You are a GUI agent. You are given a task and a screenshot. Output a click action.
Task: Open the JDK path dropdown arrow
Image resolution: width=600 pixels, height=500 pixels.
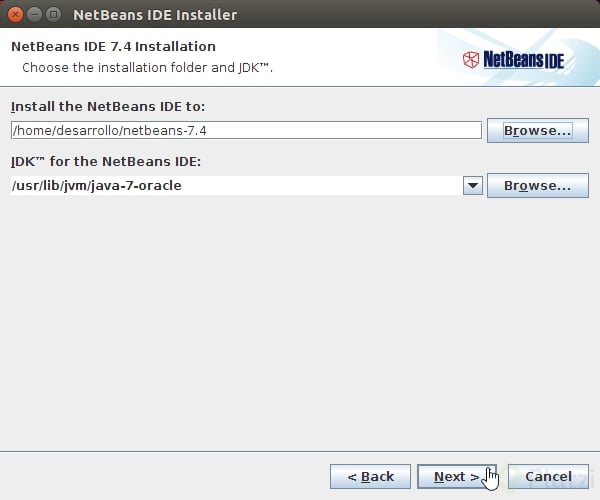(x=473, y=186)
